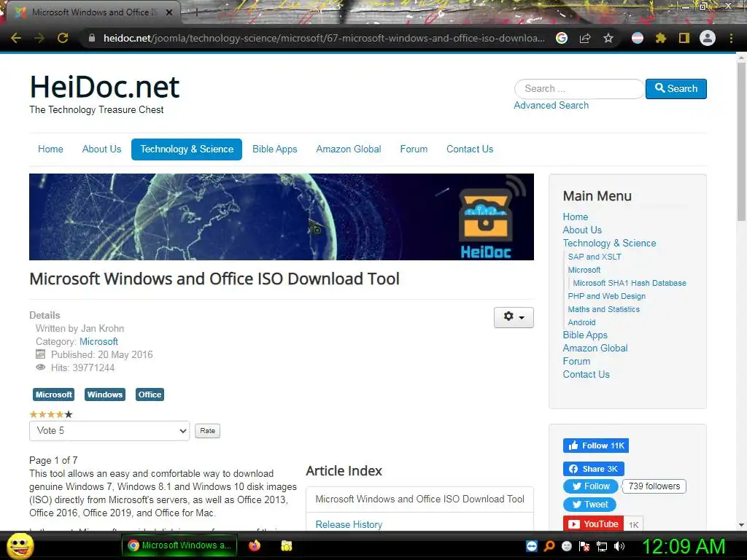Click the Start menu smiley icon
The image size is (747, 560).
point(20,545)
